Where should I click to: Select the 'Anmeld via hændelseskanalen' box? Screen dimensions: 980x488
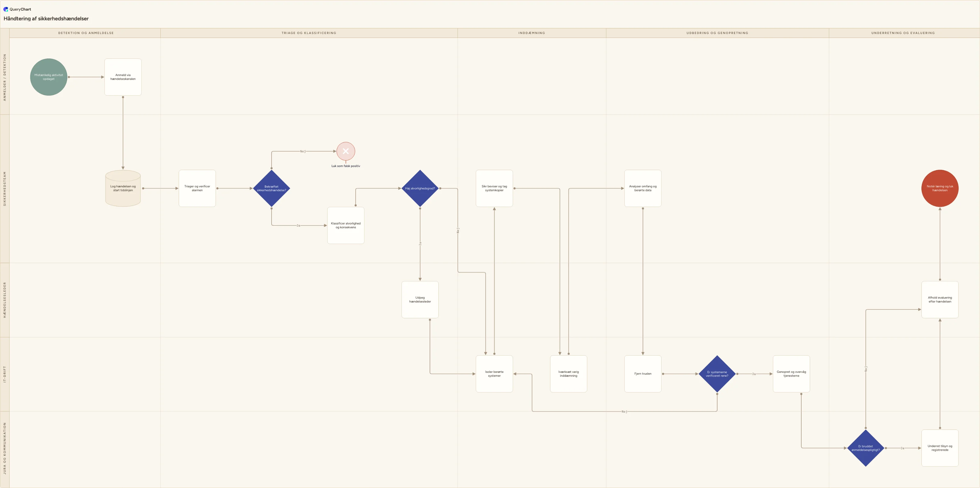tap(123, 77)
